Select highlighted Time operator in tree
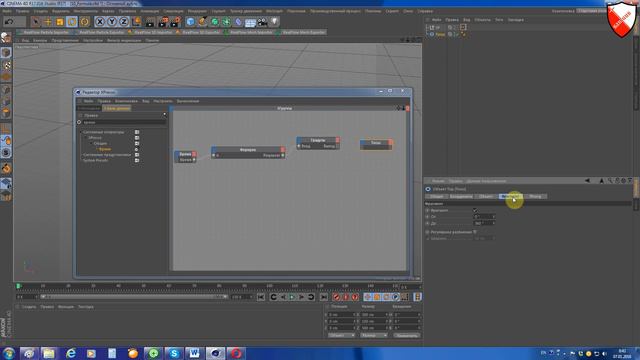The width and height of the screenshot is (640, 360). (x=104, y=149)
